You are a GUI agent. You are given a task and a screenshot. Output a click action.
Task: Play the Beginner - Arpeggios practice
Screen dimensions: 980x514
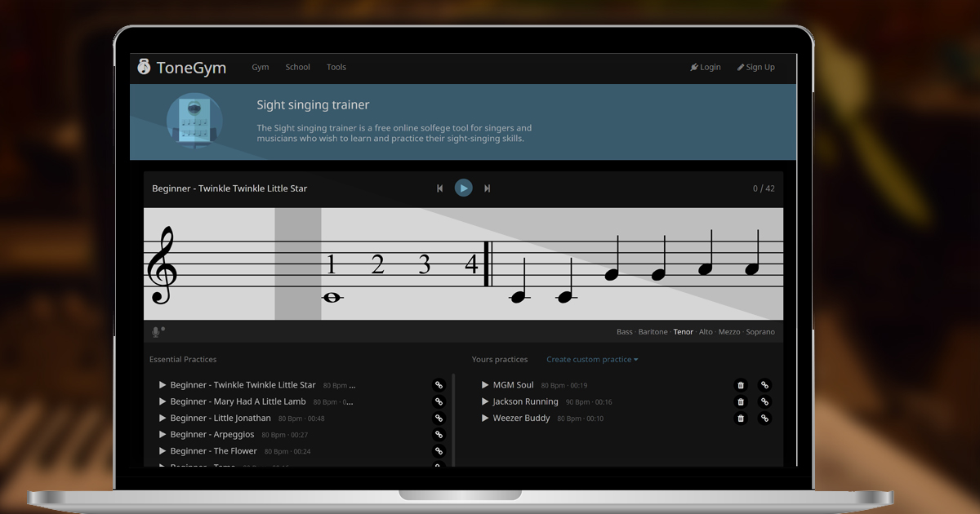[162, 434]
